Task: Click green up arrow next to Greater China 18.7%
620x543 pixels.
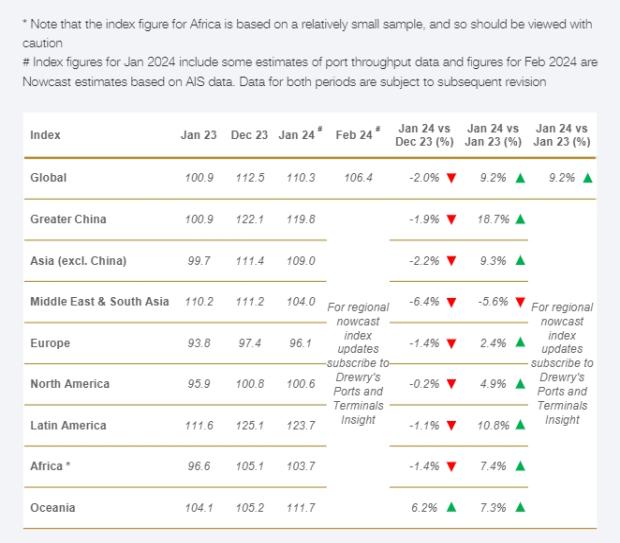Action: tap(520, 219)
